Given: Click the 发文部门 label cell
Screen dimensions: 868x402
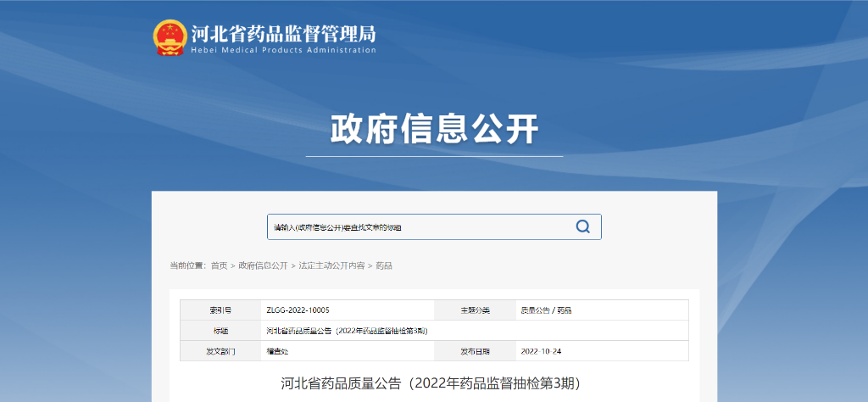Looking at the screenshot, I should point(220,351).
